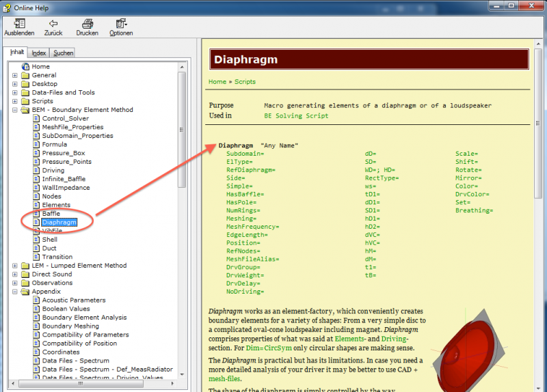Click the Appendix open-book icon
The width and height of the screenshot is (547, 392).
(x=25, y=292)
